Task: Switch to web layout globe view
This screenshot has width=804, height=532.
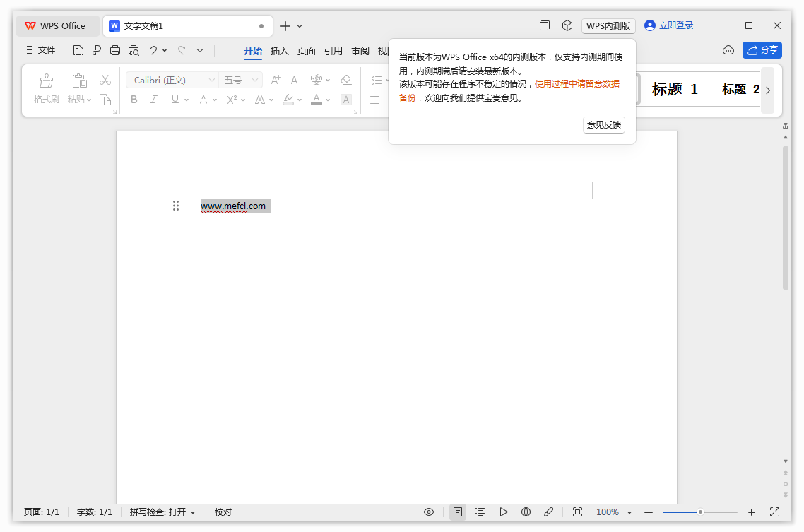Action: 526,512
